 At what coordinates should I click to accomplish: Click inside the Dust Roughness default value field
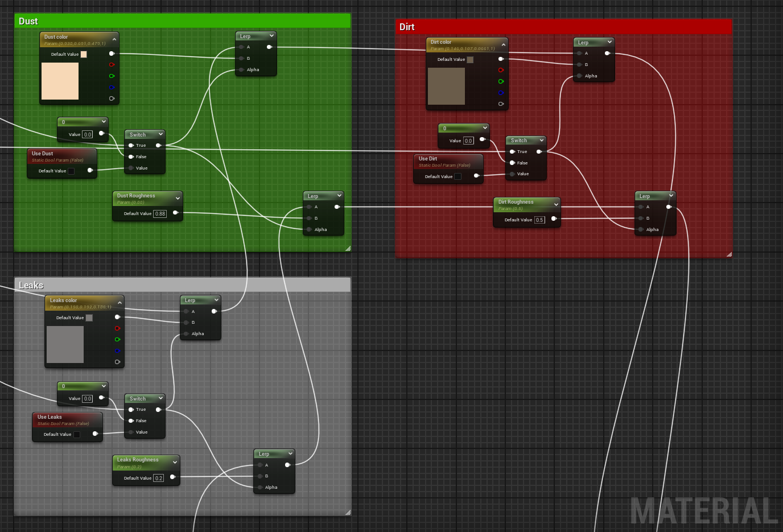tap(161, 213)
